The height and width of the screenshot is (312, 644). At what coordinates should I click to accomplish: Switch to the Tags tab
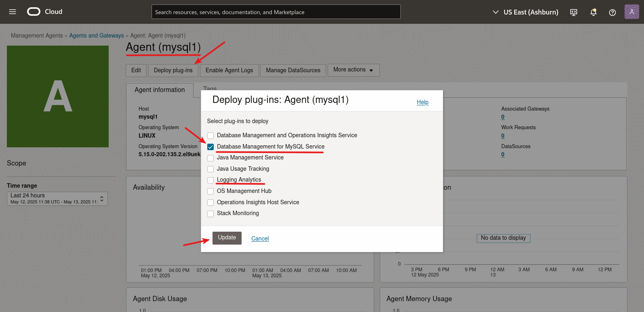pyautogui.click(x=210, y=88)
